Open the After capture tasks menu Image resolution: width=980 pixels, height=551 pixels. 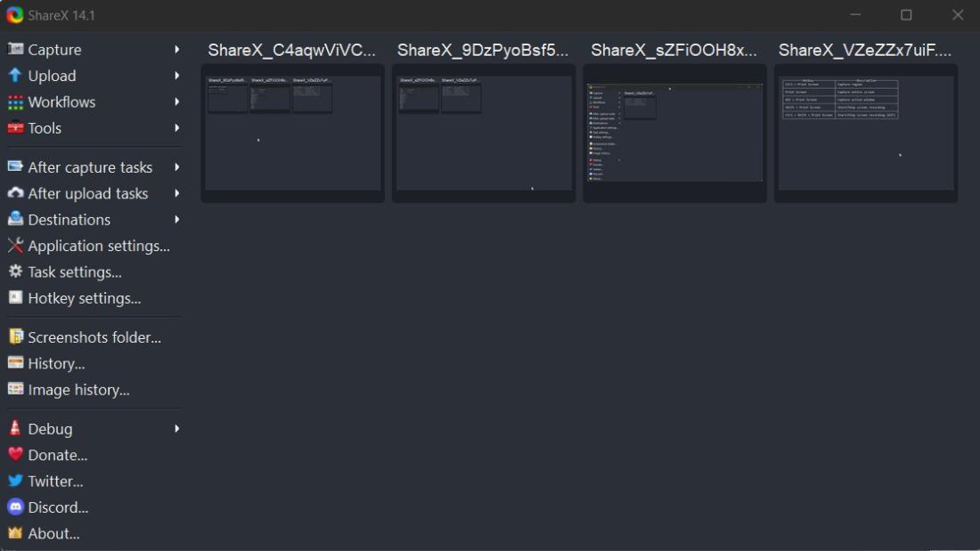point(94,167)
